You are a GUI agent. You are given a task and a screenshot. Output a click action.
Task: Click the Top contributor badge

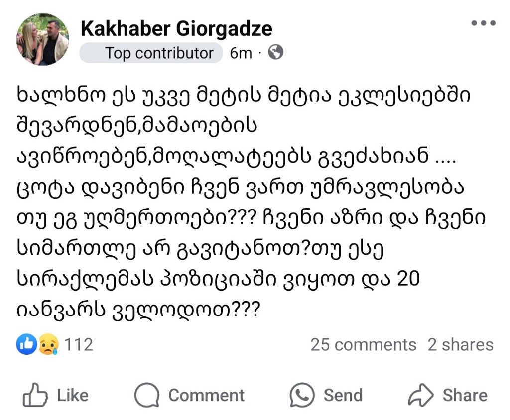[151, 53]
